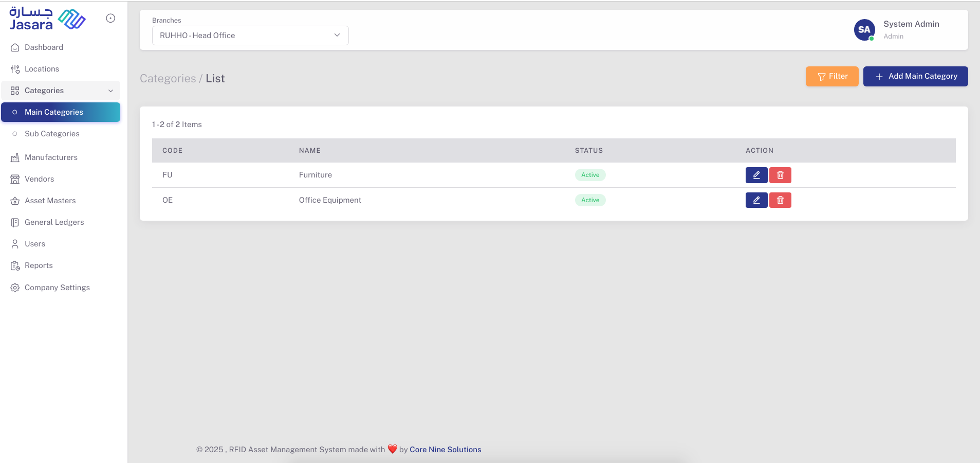Open Dashboard from the sidebar

44,47
